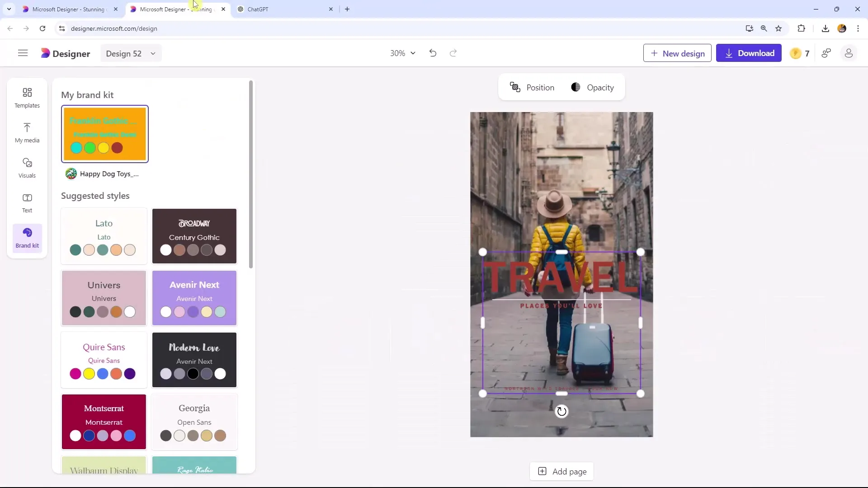868x488 pixels.
Task: Open the share design icon
Action: pyautogui.click(x=826, y=53)
